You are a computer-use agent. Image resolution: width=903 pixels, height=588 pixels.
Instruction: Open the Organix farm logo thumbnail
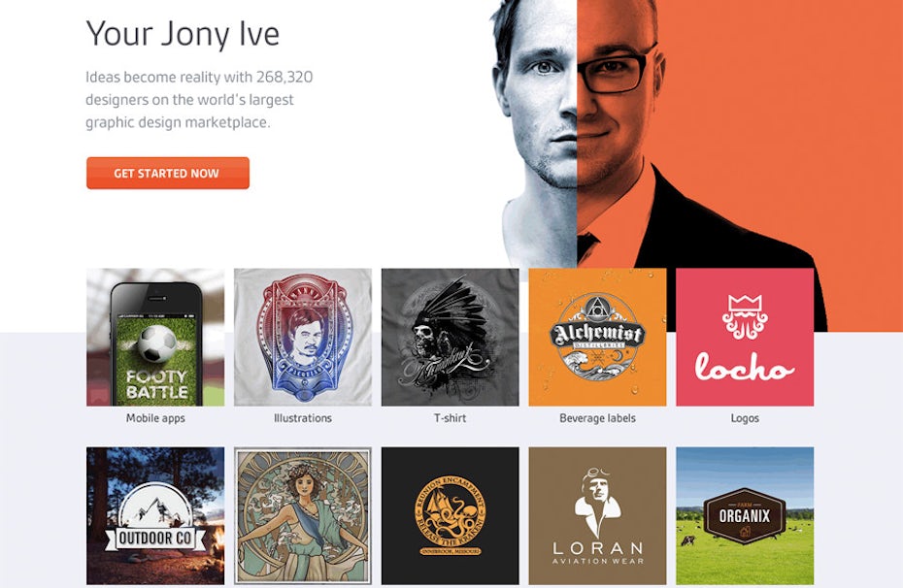tap(745, 516)
